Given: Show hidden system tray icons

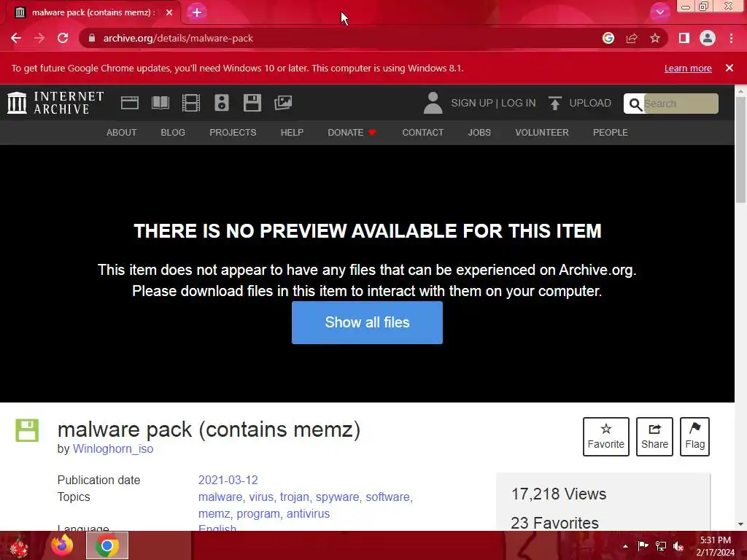Looking at the screenshot, I should point(625,546).
